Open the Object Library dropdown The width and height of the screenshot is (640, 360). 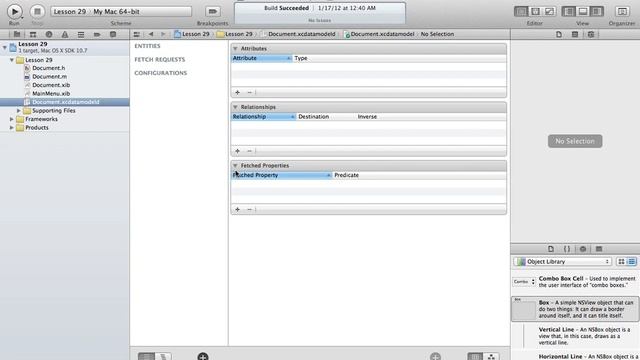click(562, 262)
